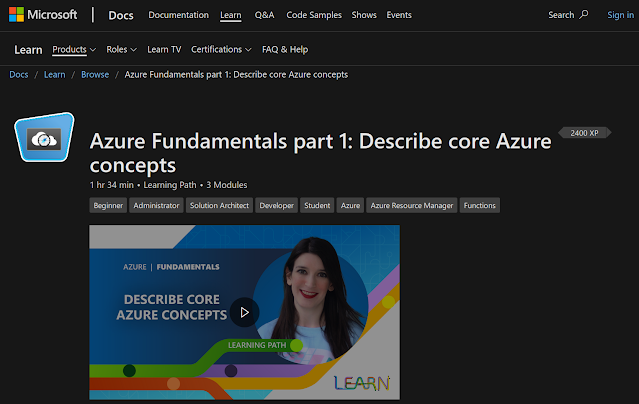639x404 pixels.
Task: Click the video thumbnail LEARN logo
Action: point(361,383)
